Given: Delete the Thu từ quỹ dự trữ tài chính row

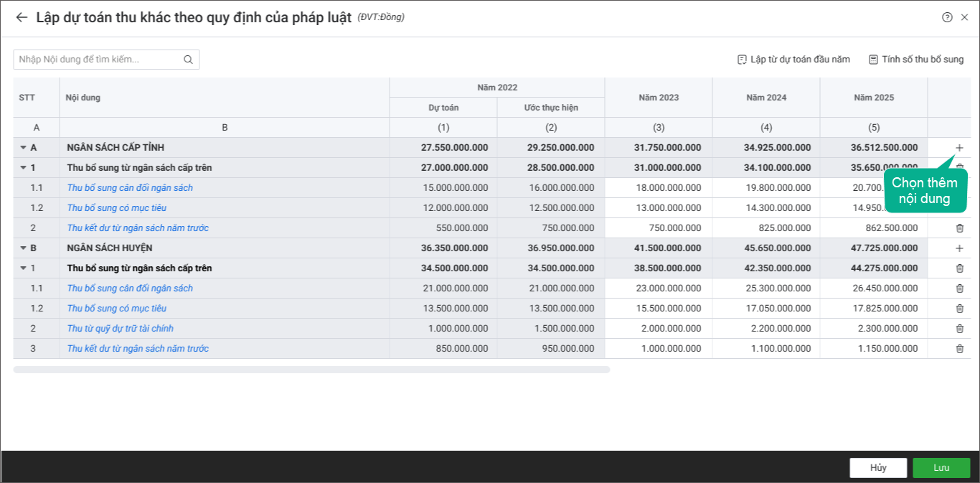Looking at the screenshot, I should (x=959, y=329).
